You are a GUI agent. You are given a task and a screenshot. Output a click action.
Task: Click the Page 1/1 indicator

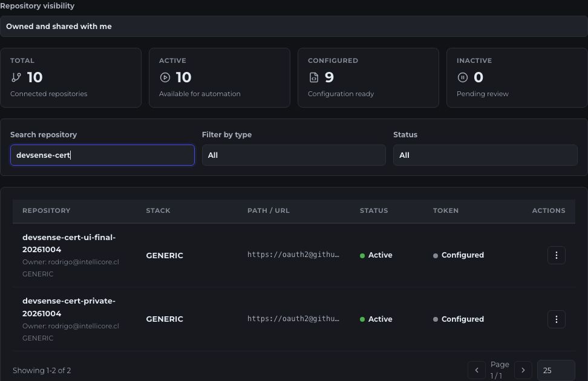(x=500, y=370)
